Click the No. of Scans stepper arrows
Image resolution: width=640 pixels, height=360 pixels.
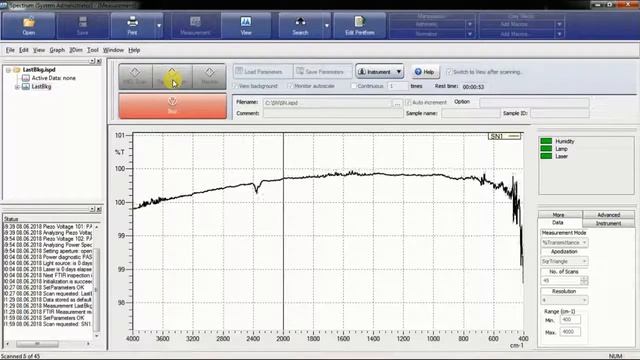pos(584,280)
